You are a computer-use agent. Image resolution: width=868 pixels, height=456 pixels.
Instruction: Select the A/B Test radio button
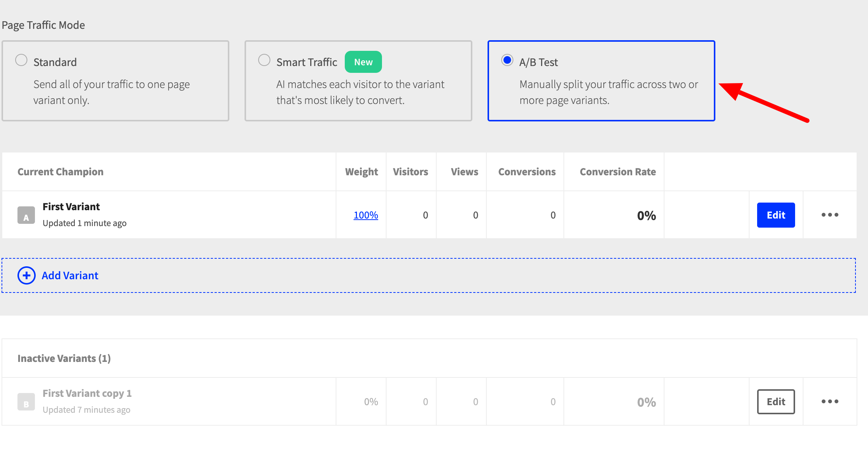pos(507,60)
